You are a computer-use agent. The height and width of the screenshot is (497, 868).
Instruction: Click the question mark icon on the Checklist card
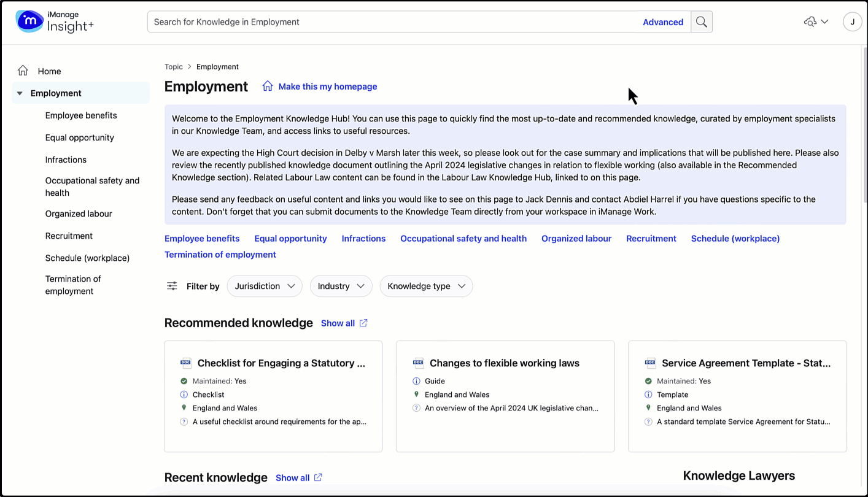coord(184,422)
